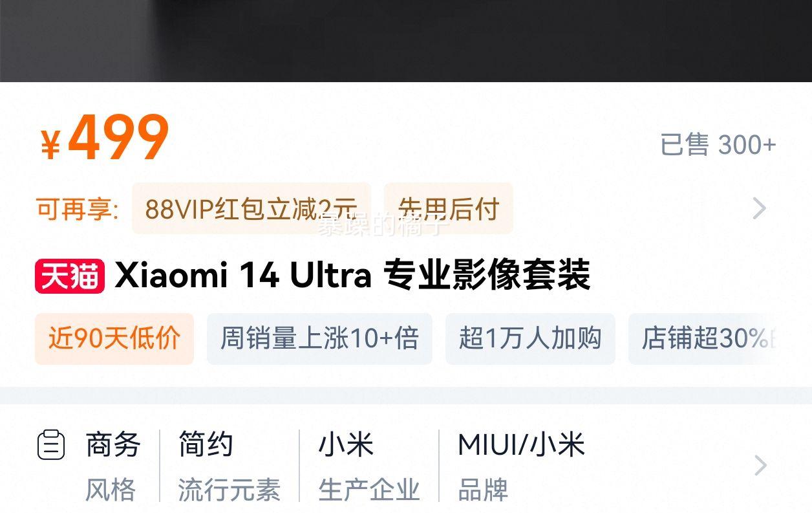Tap the Tmall 天猫 badge icon
Viewport: 812px width, 513px height.
click(x=70, y=276)
